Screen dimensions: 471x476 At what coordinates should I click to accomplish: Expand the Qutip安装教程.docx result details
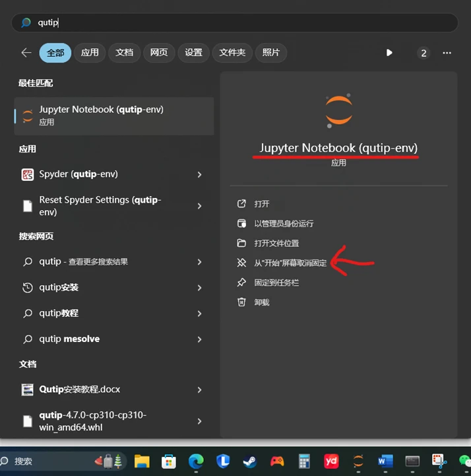(199, 390)
